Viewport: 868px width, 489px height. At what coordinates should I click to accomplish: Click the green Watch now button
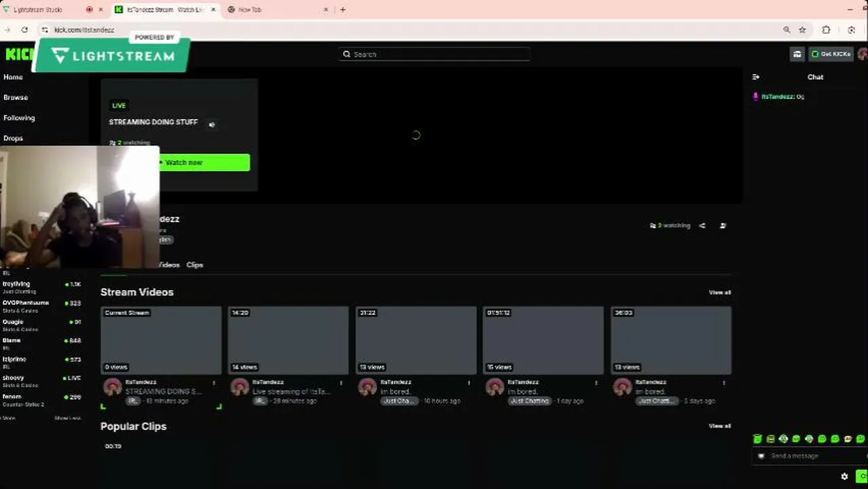(x=204, y=162)
